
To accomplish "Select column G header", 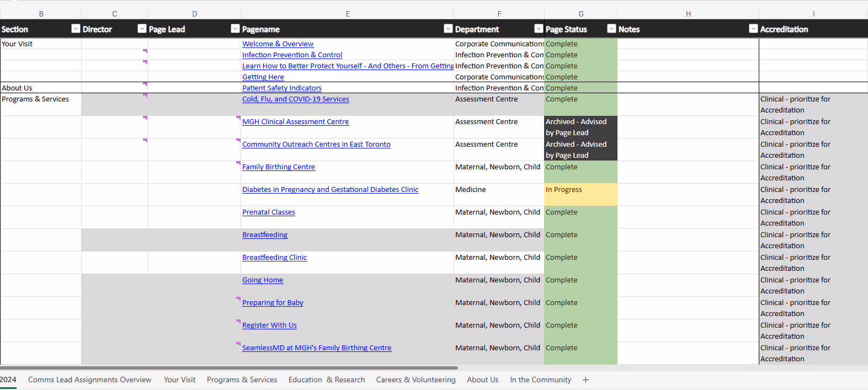I will [x=581, y=14].
